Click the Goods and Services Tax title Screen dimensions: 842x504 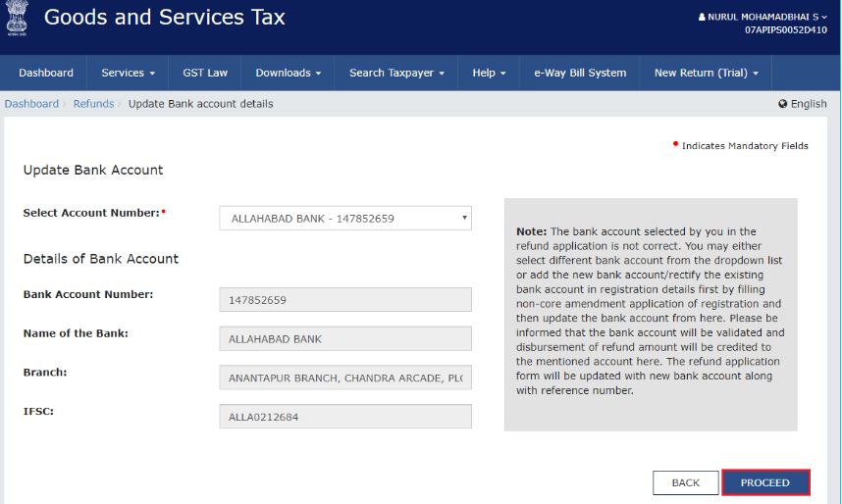click(x=164, y=18)
